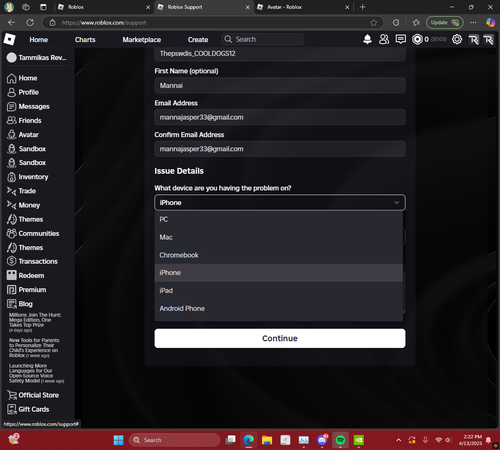Open the chat messages icon in the top bar

[401, 39]
